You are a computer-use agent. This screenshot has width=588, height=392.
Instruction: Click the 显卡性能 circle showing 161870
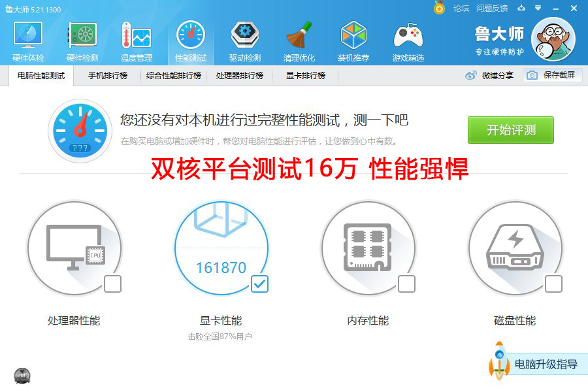[x=221, y=248]
